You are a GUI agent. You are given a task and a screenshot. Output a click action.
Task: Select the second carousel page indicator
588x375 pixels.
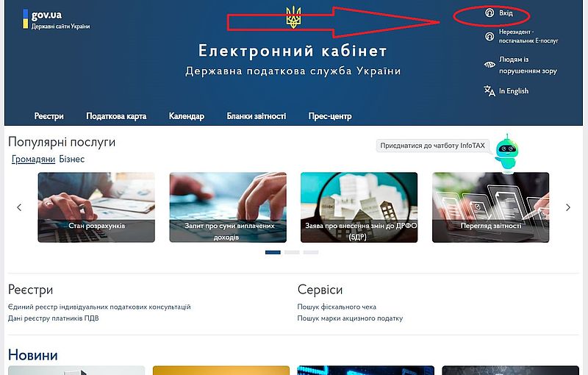click(292, 252)
